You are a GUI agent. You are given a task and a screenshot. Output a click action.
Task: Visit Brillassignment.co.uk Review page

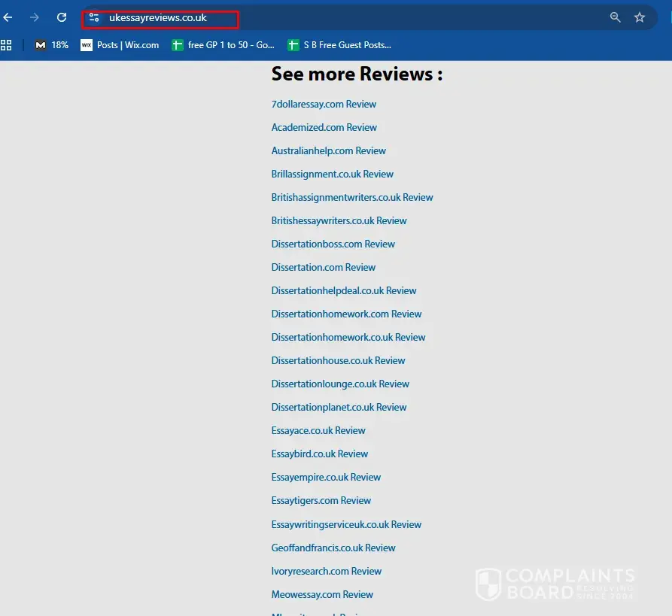tap(332, 174)
